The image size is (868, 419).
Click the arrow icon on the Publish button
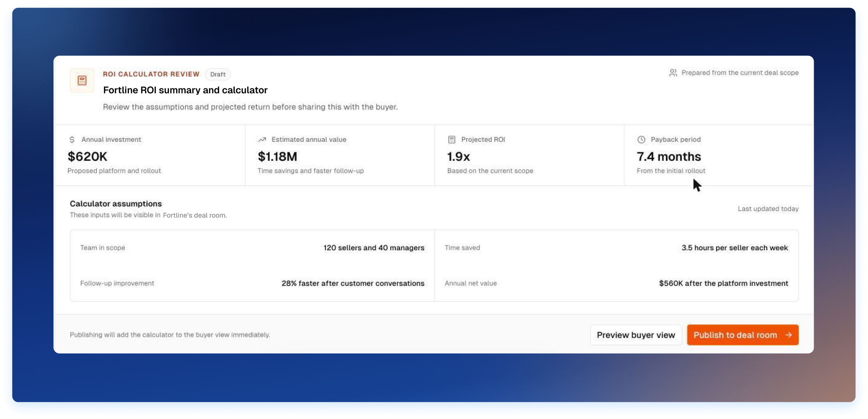(788, 335)
